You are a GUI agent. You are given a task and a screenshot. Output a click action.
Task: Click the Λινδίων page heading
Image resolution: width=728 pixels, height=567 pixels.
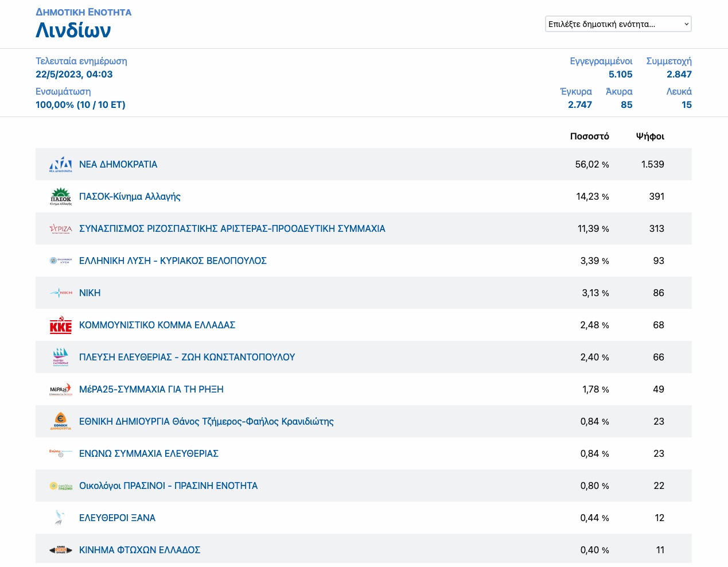[x=73, y=30]
